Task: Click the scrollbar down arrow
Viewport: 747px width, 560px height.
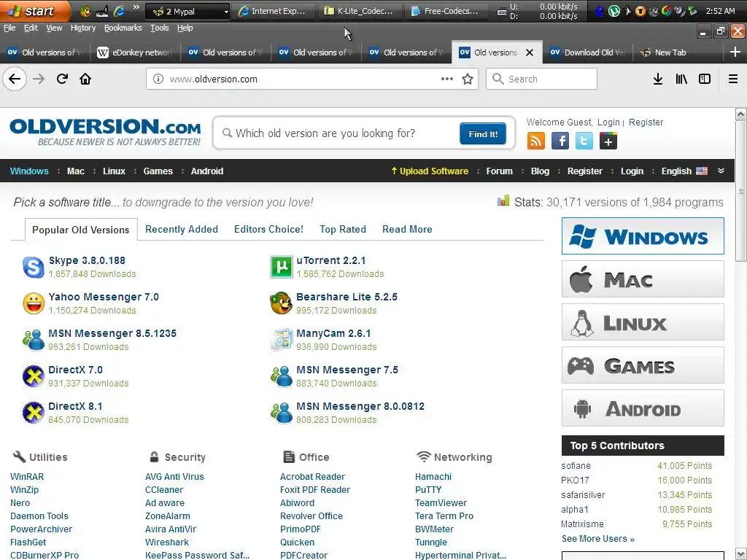Action: 741,554
